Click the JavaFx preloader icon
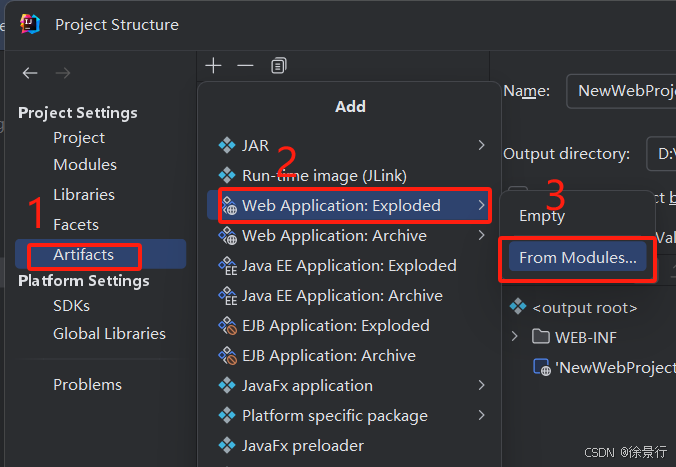 coord(227,445)
